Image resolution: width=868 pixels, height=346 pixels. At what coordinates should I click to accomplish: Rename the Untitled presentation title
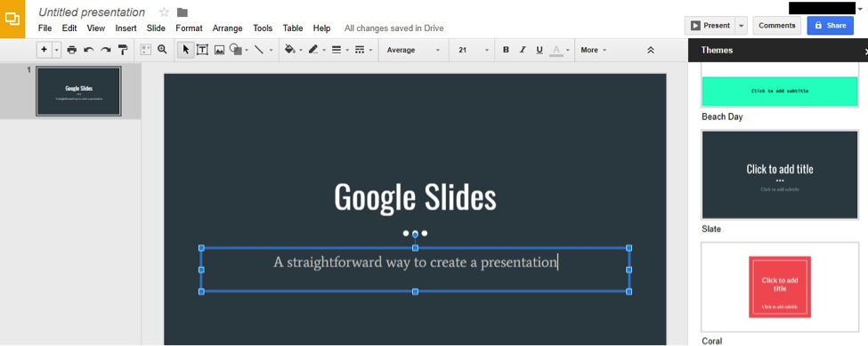(92, 12)
